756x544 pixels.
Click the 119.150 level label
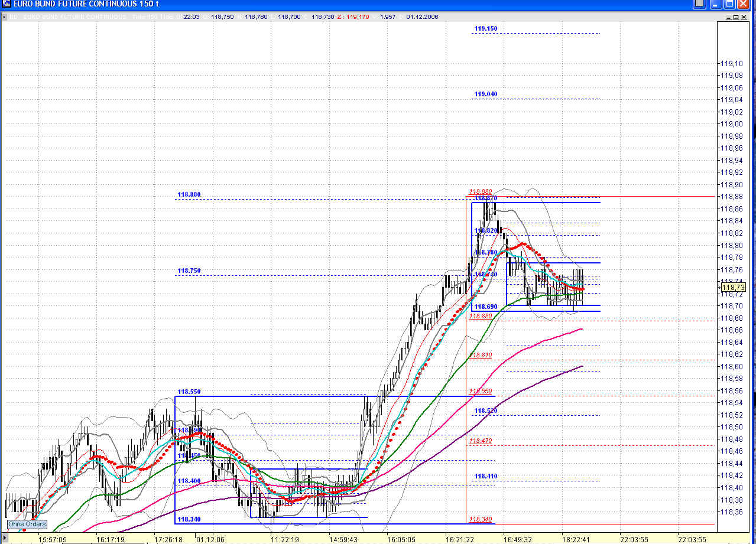pyautogui.click(x=485, y=28)
